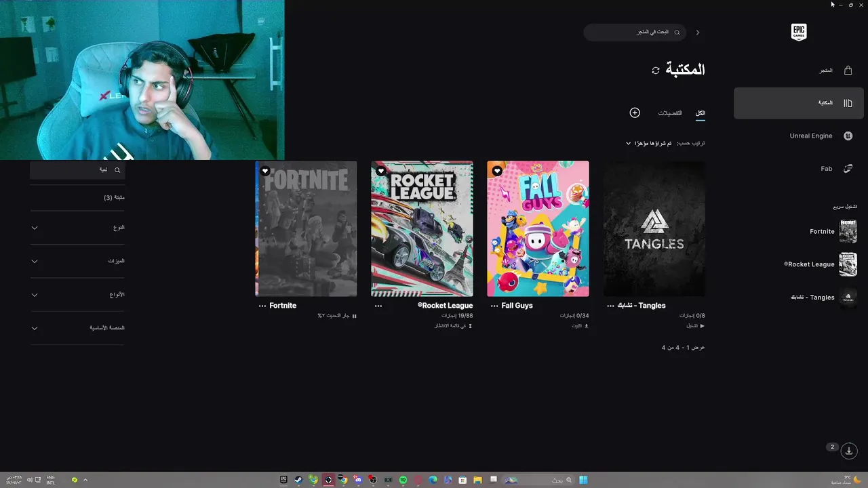Open Fortnite three-dots options menu
Viewport: 868px width, 488px height.
tap(262, 306)
